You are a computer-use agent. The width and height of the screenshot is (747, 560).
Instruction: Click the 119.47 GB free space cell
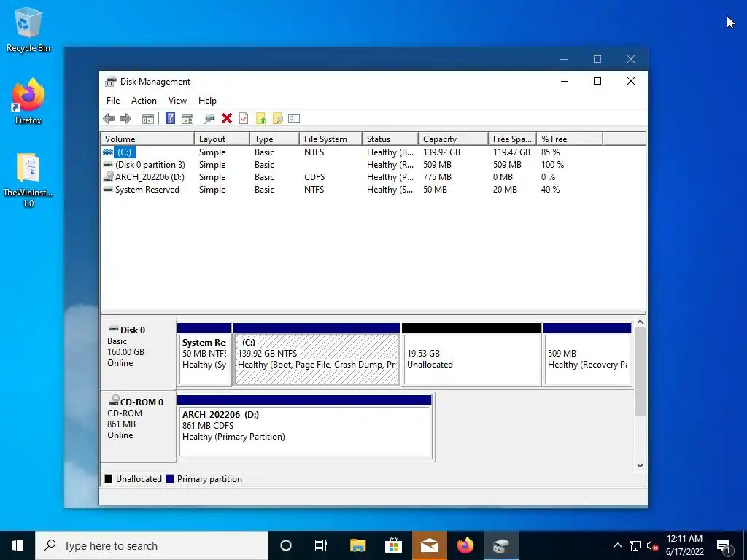[511, 152]
